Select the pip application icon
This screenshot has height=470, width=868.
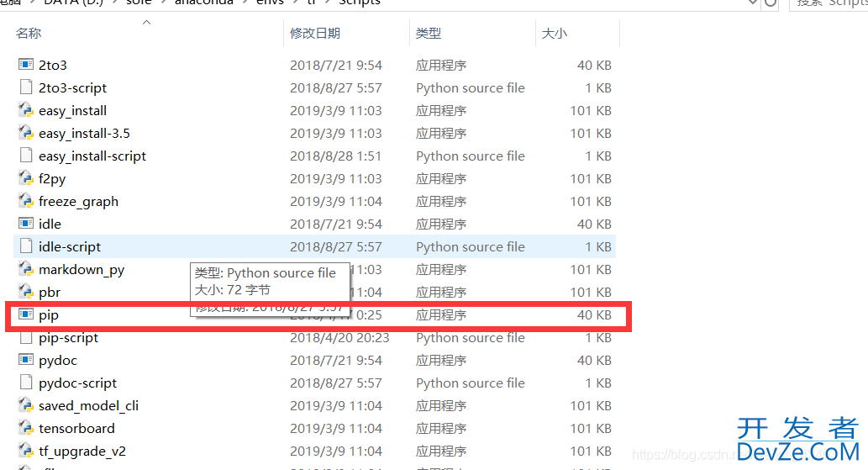(25, 314)
